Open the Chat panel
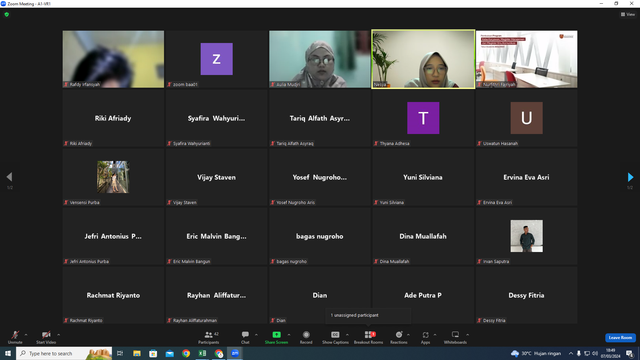 coord(245,337)
